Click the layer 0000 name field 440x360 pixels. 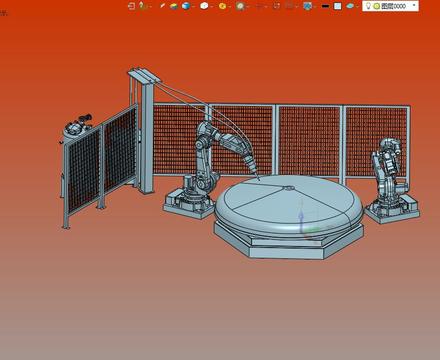coord(393,6)
